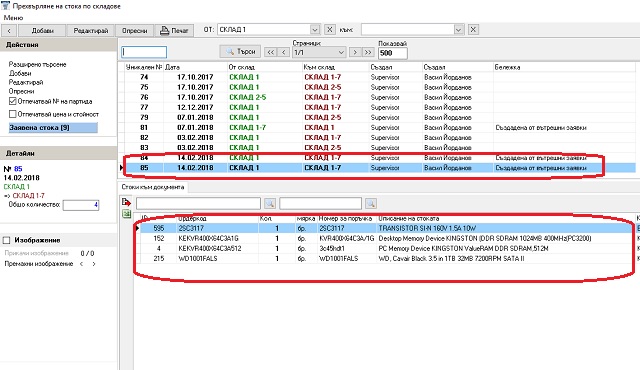Click the green spreadsheet export icon

[x=126, y=213]
